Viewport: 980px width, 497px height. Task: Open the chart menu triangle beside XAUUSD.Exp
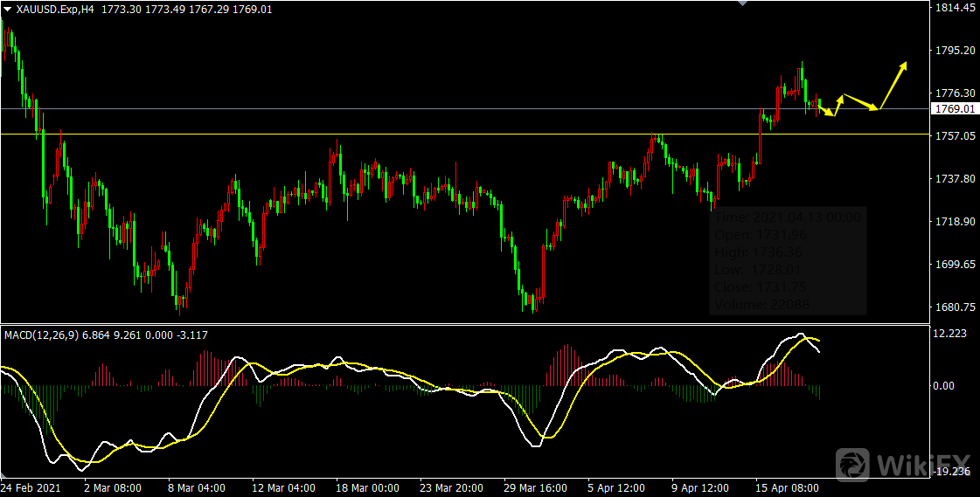(8, 9)
